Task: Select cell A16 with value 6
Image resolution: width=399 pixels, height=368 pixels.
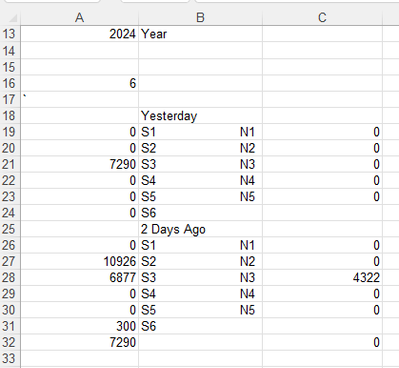Action: (79, 83)
